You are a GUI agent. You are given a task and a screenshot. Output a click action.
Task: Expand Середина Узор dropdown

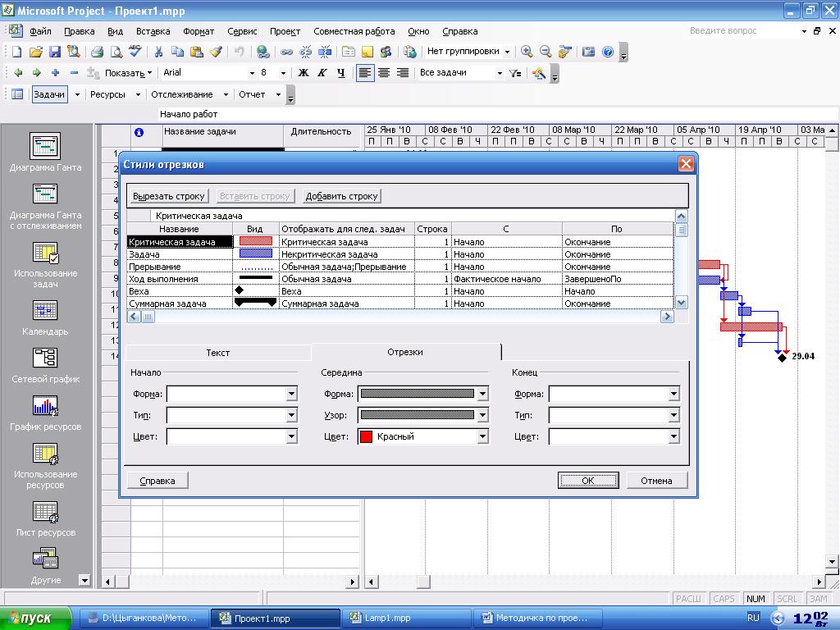482,415
